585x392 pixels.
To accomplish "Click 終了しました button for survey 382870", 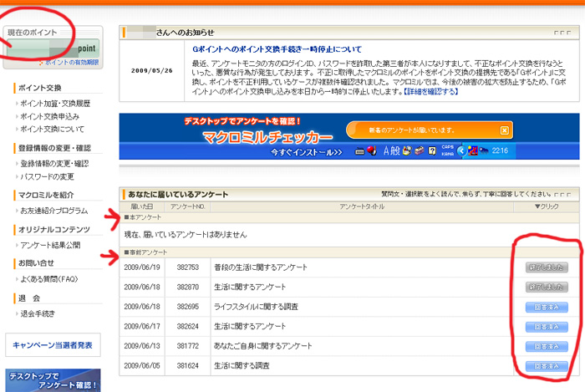I will pyautogui.click(x=547, y=288).
